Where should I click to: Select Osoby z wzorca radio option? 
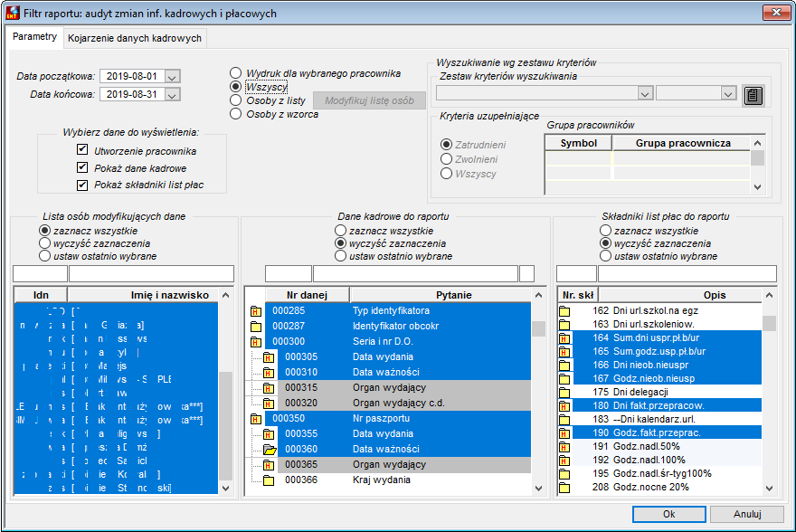[x=235, y=114]
